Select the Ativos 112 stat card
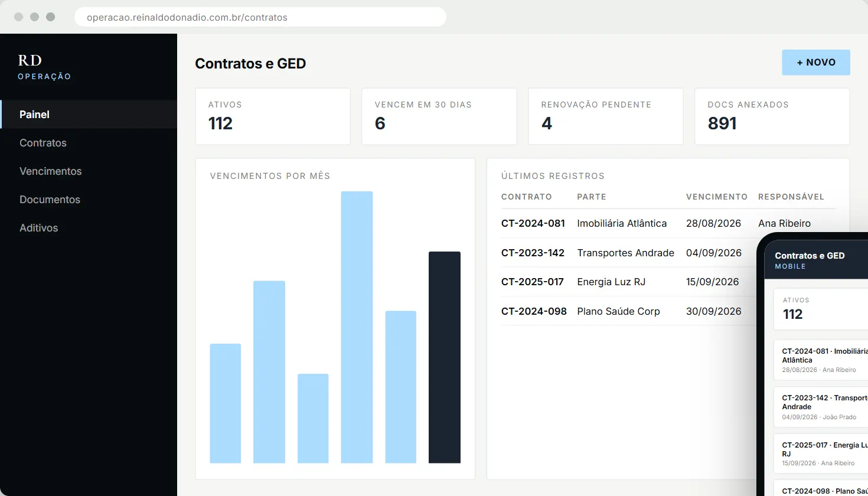Image resolution: width=868 pixels, height=496 pixels. (x=273, y=116)
